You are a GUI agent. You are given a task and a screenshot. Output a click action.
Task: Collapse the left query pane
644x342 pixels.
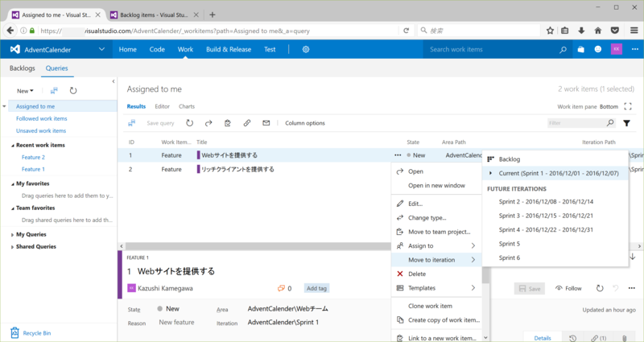pos(114,81)
